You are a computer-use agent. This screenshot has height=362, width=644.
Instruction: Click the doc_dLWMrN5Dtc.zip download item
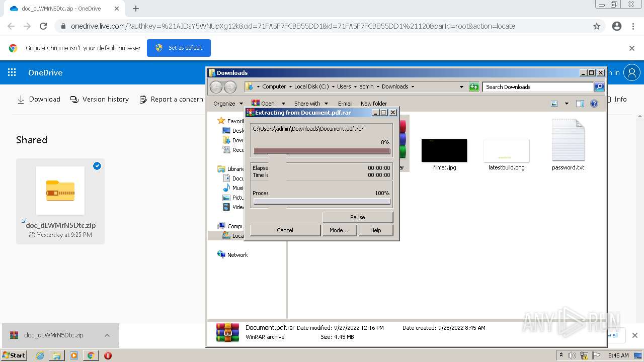coord(53,335)
